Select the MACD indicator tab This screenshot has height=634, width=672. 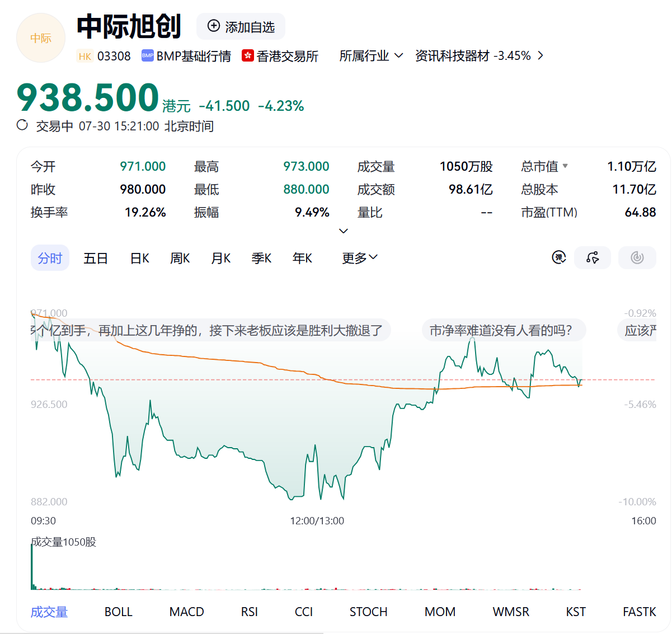(x=187, y=612)
